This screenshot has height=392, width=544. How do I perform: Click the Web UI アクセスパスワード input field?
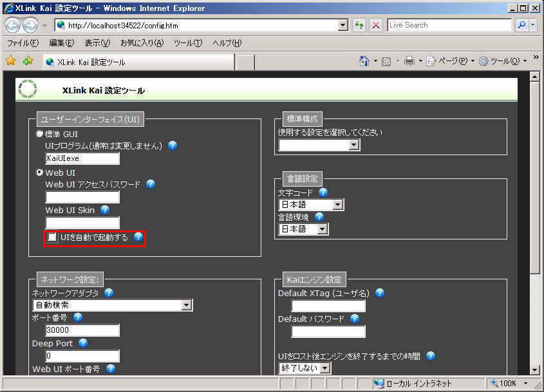click(x=82, y=197)
